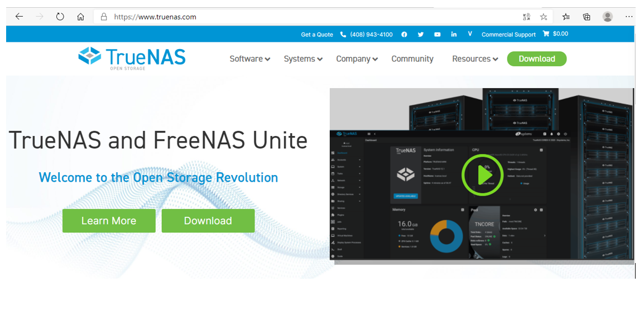Click the green Download button in navigation
The height and width of the screenshot is (316, 644).
537,59
